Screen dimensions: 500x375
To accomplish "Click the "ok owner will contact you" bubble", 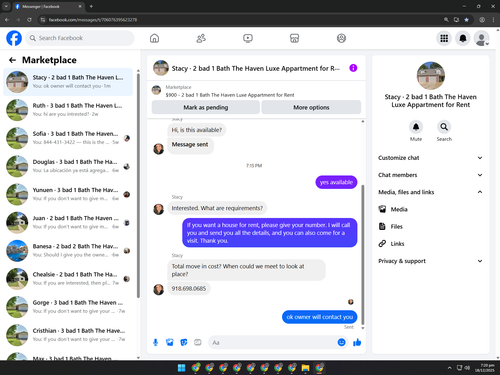I will [x=320, y=317].
